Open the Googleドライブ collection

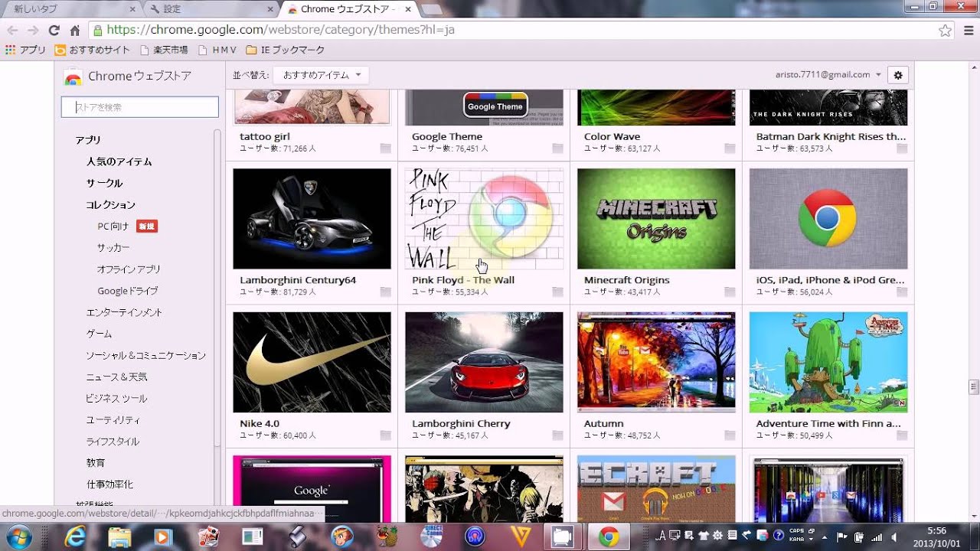point(128,291)
